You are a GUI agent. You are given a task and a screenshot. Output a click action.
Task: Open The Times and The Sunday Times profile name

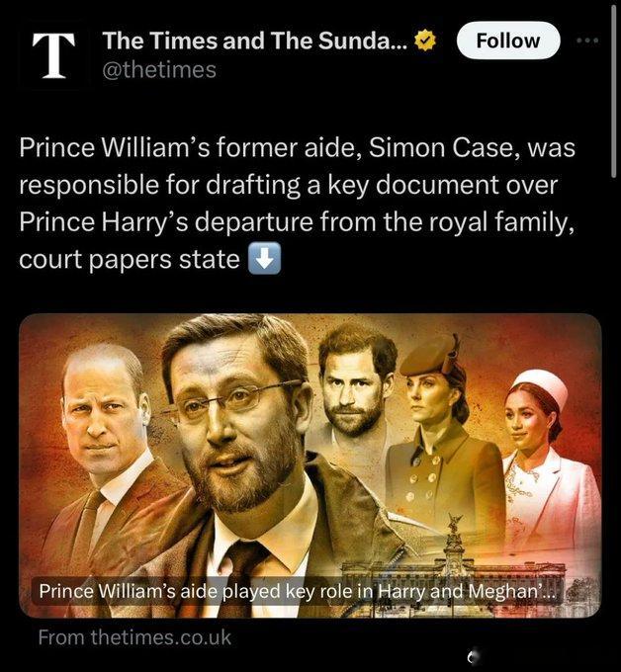(x=256, y=41)
